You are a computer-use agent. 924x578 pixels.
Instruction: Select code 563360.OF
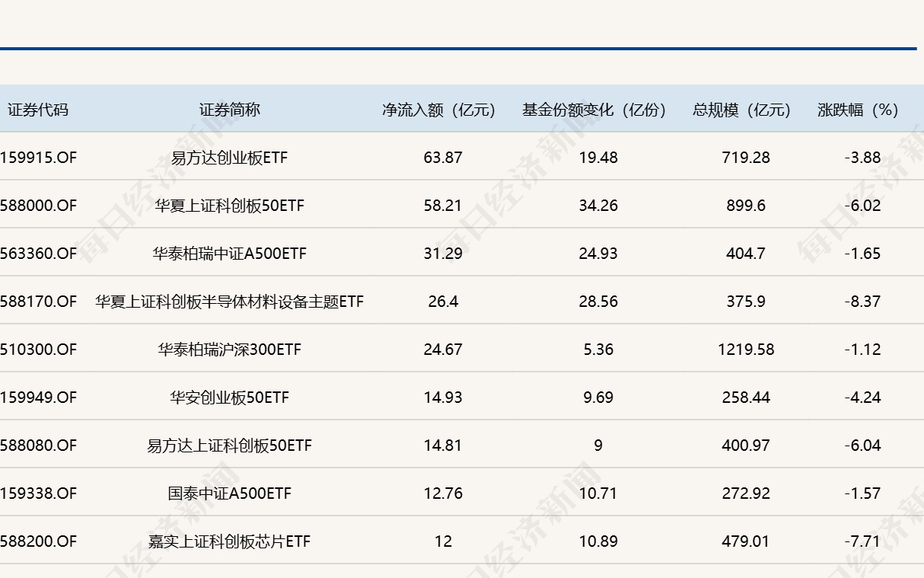click(x=39, y=254)
